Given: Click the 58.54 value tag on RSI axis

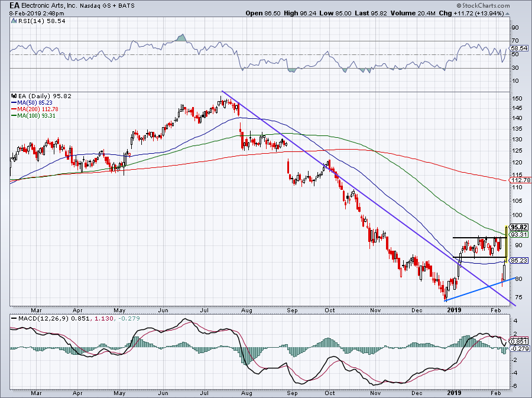Looking at the screenshot, I should [x=520, y=48].
